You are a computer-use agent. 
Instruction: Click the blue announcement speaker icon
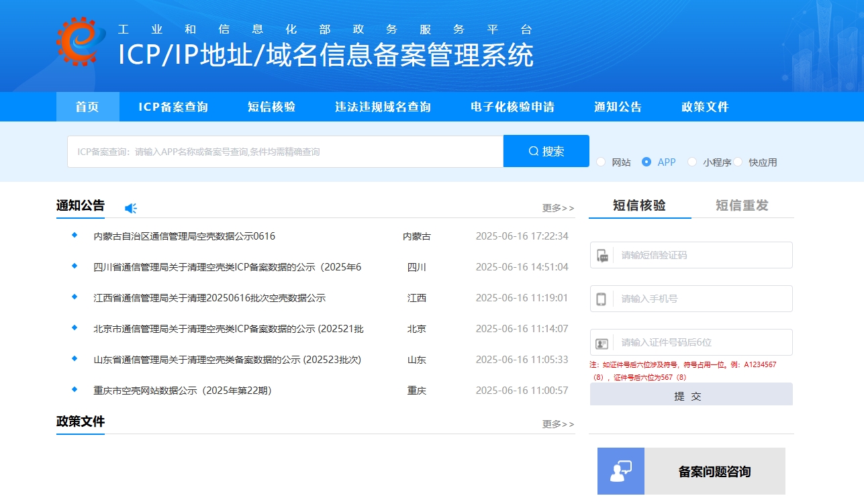131,208
